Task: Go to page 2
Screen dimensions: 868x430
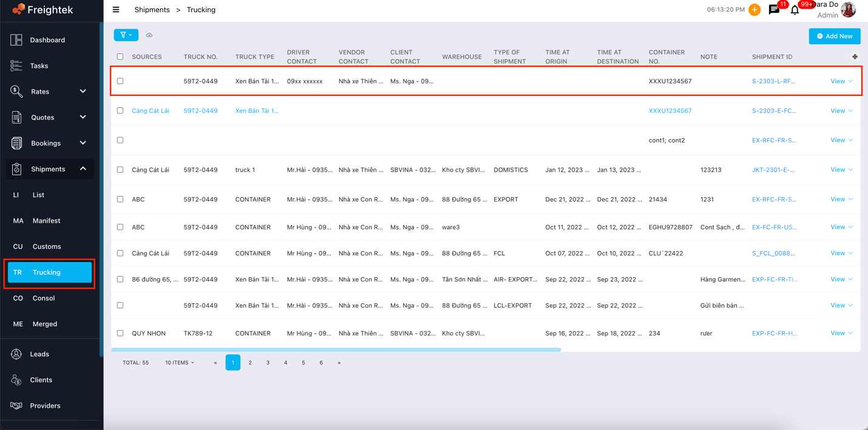Action: pos(250,363)
